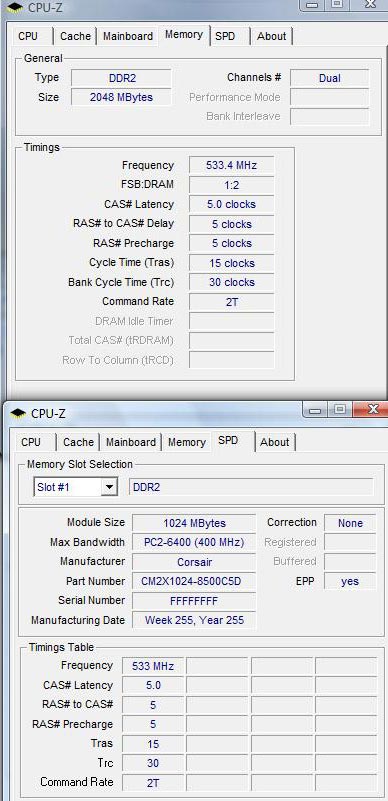388x801 pixels.
Task: Close the bottom CPU-Z window
Action: pyautogui.click(x=372, y=410)
